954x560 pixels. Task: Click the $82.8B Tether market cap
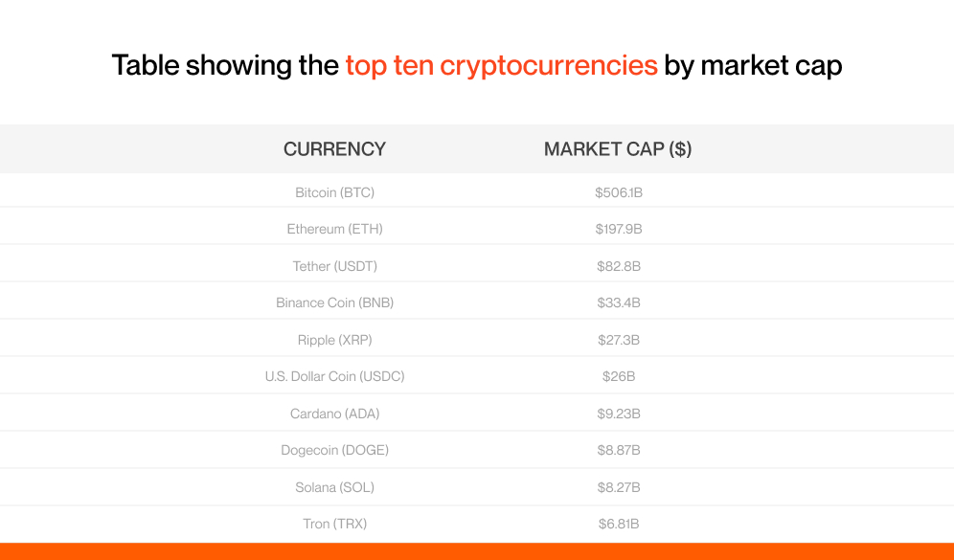(618, 266)
